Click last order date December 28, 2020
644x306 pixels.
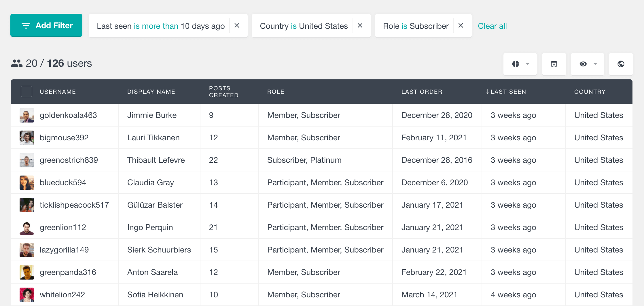pyautogui.click(x=437, y=115)
